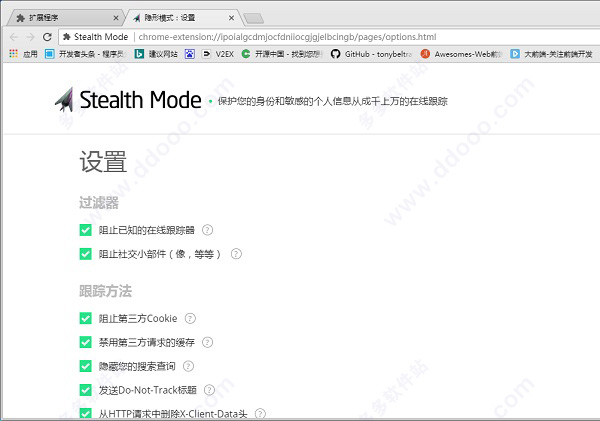Image resolution: width=600 pixels, height=421 pixels.
Task: Click the 设置 heading text
Action: (103, 162)
